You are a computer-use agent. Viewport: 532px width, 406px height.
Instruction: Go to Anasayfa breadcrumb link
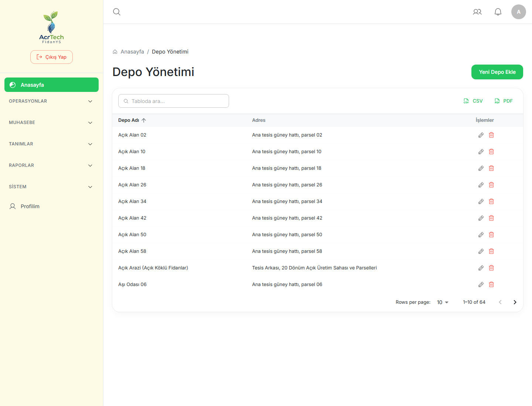[132, 52]
